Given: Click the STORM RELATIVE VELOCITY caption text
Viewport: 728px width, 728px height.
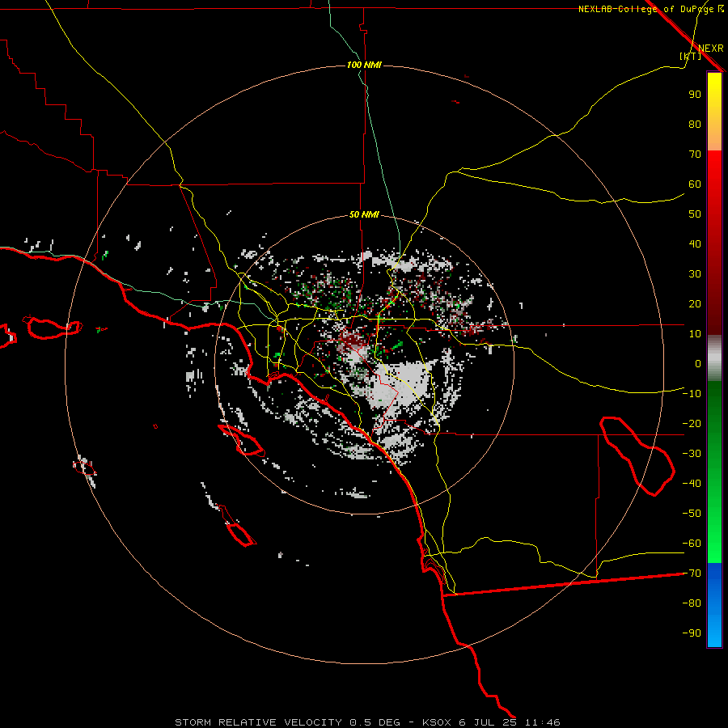Looking at the screenshot, I should [259, 722].
